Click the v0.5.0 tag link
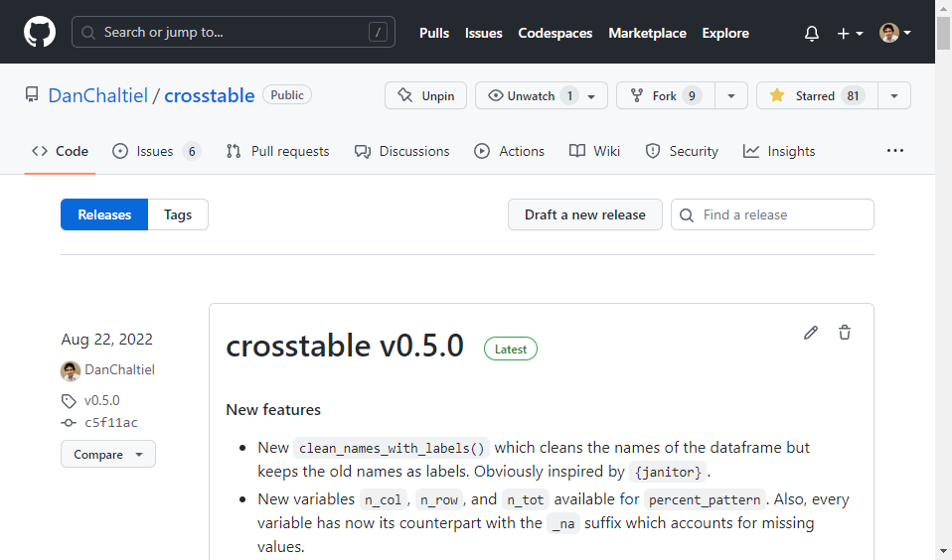The width and height of the screenshot is (952, 560). (101, 400)
